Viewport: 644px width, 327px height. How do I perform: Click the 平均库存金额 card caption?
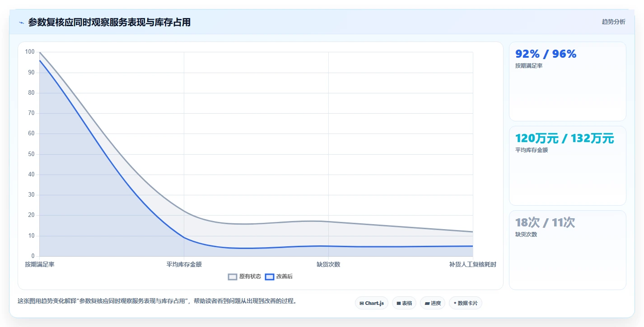point(532,150)
